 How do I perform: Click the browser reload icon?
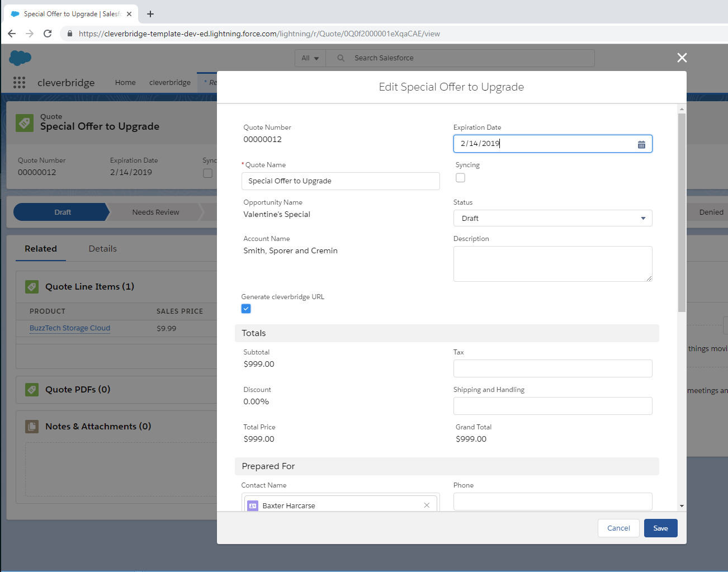point(48,34)
